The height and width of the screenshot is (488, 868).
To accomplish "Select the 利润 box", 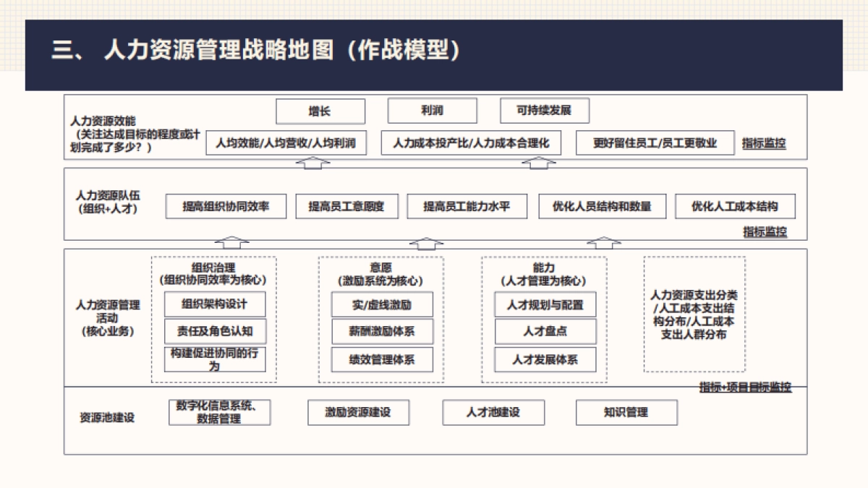I will click(x=433, y=111).
